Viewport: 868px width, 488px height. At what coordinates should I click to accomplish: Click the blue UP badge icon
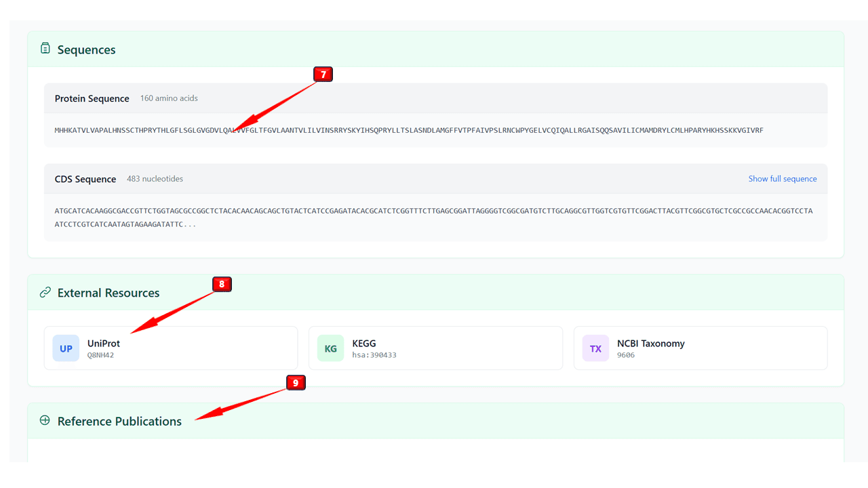coord(66,348)
